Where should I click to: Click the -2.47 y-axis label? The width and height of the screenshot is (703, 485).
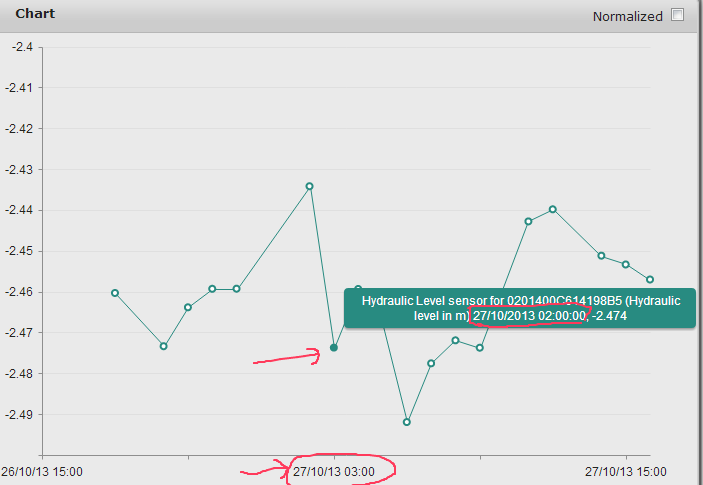point(19,333)
